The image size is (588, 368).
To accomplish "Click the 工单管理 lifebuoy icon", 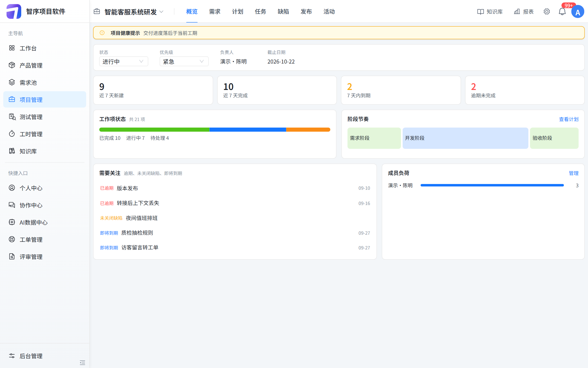I will click(12, 239).
